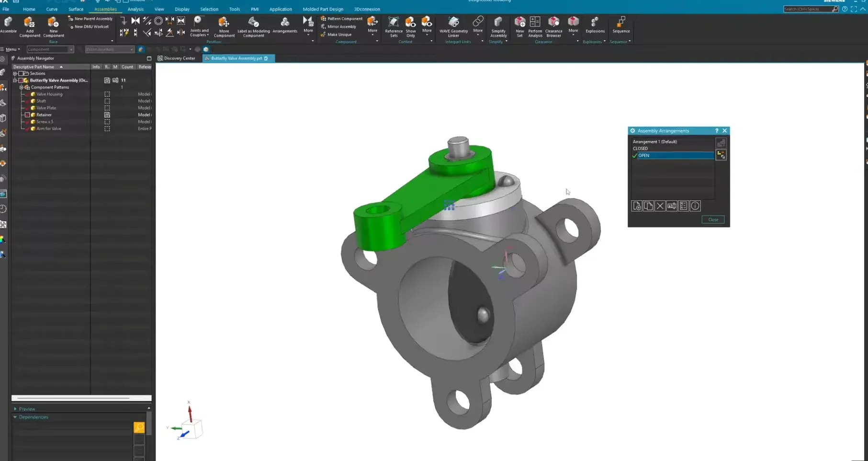Click Make Unique in ribbon
Viewport: 868px width, 461px height.
(336, 35)
